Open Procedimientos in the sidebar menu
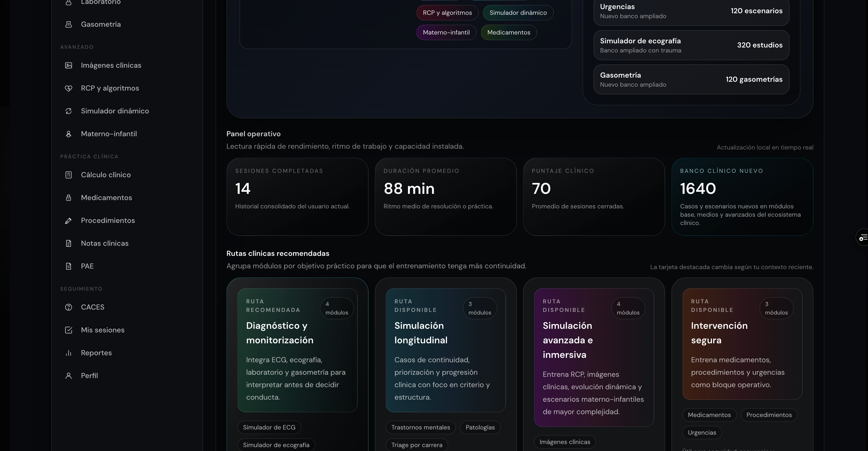This screenshot has height=451, width=868. coord(127,221)
